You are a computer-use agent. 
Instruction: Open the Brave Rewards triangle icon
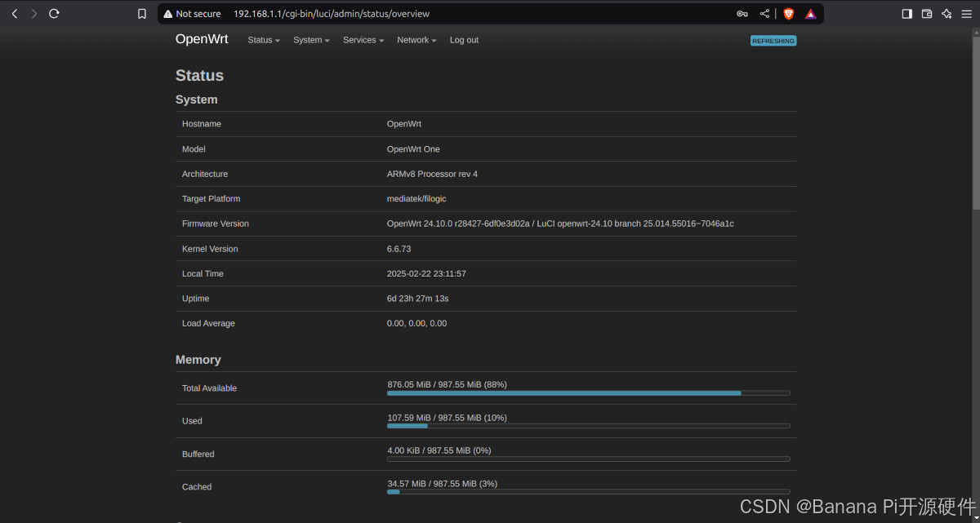click(x=810, y=14)
